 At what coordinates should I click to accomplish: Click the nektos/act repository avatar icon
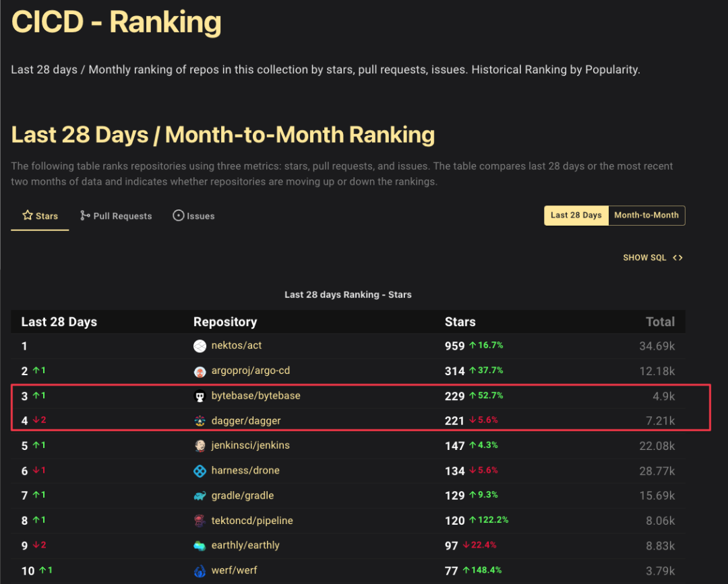point(200,346)
